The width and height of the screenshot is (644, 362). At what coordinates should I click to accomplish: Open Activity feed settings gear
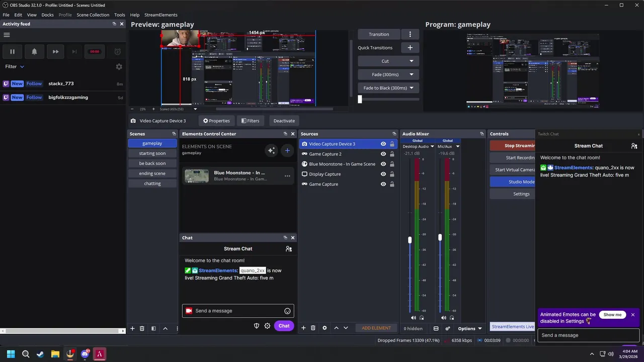point(119,66)
